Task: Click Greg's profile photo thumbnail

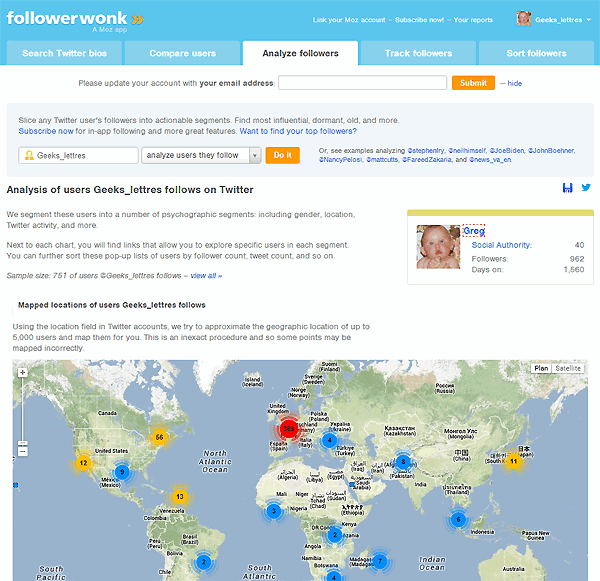Action: tap(438, 246)
